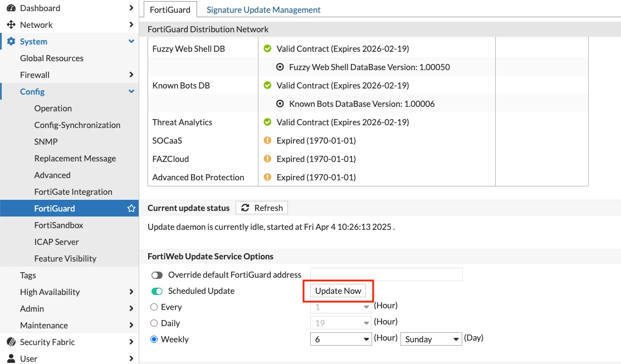Click the Fuzzy Web Shell DataBase version bullet icon
The image size is (621, 364).
coord(280,67)
